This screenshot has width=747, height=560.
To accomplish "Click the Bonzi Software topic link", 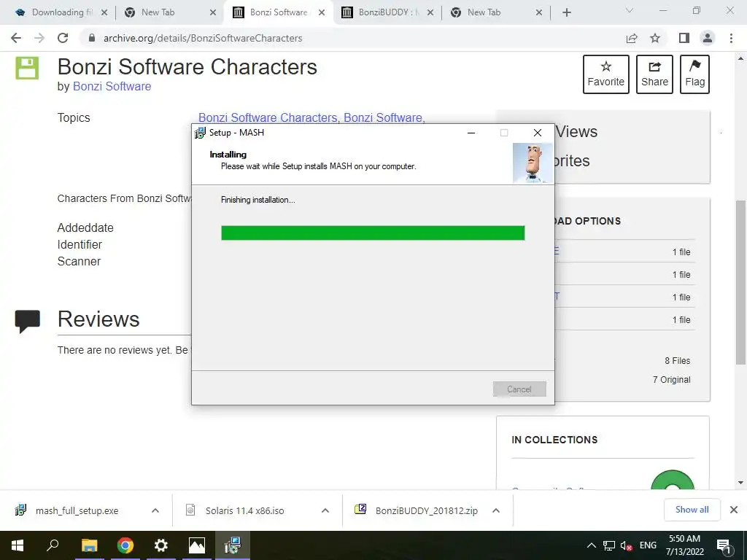I will (383, 117).
